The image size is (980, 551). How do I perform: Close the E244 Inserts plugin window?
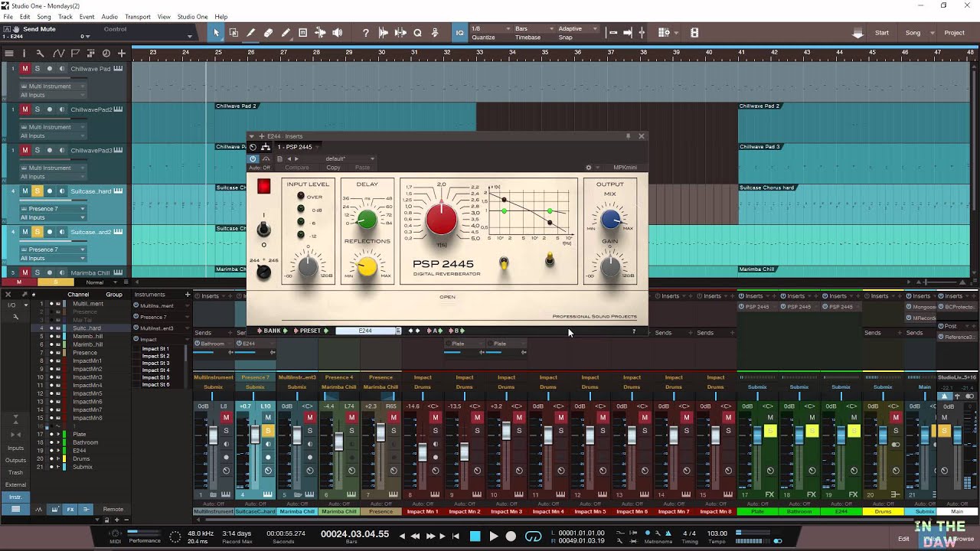point(642,136)
